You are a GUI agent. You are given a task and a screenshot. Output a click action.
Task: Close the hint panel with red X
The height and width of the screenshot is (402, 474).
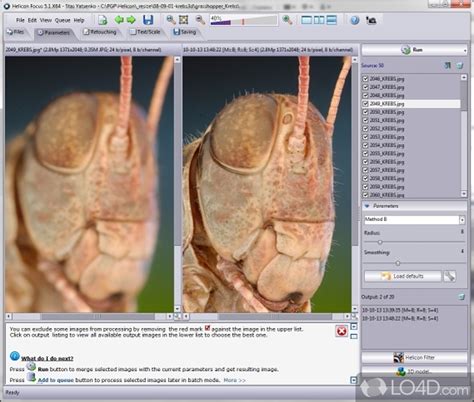click(x=341, y=331)
